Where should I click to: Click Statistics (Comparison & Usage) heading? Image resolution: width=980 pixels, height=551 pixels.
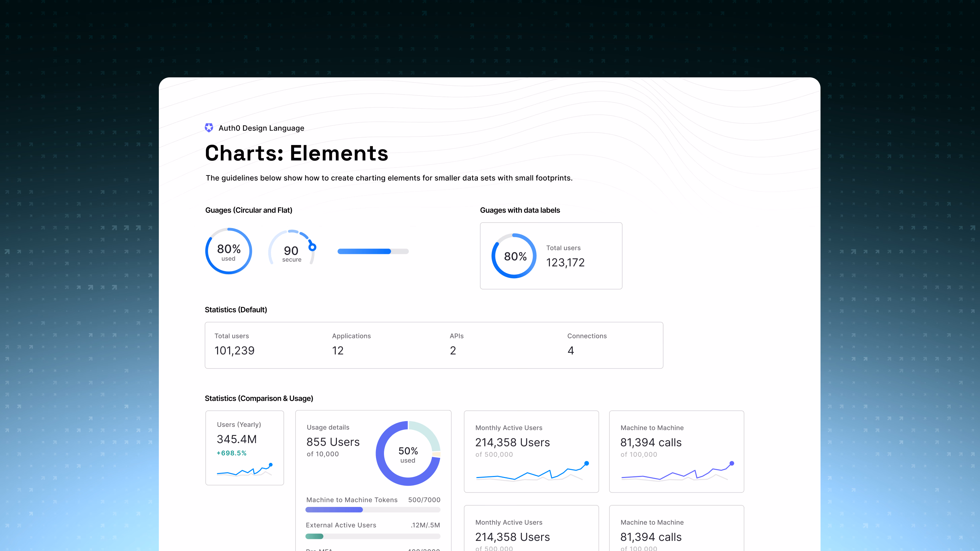(x=259, y=398)
